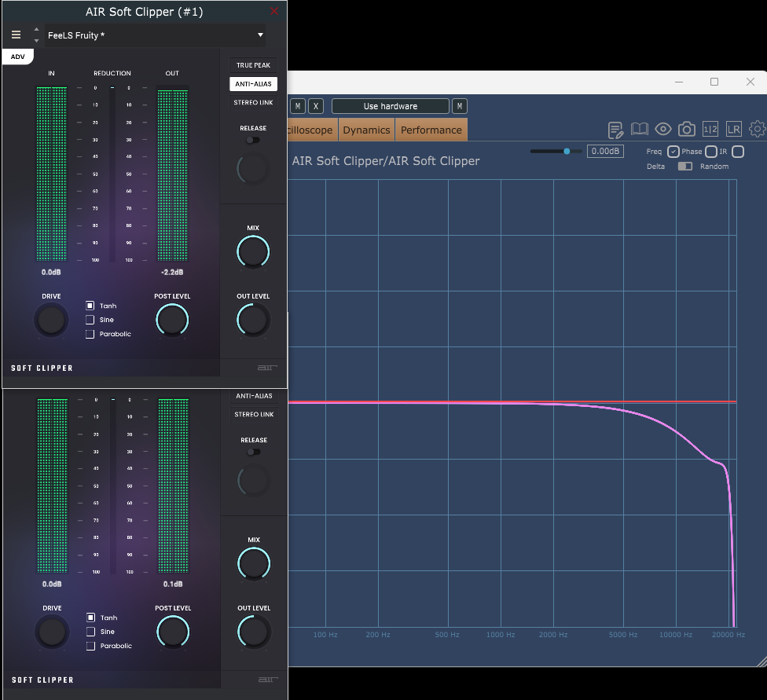This screenshot has width=767, height=700.
Task: Click the M button right of Use hardware
Action: tap(459, 106)
